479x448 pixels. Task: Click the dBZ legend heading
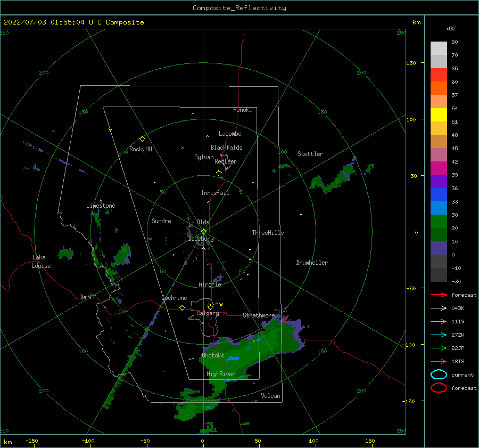tap(451, 28)
